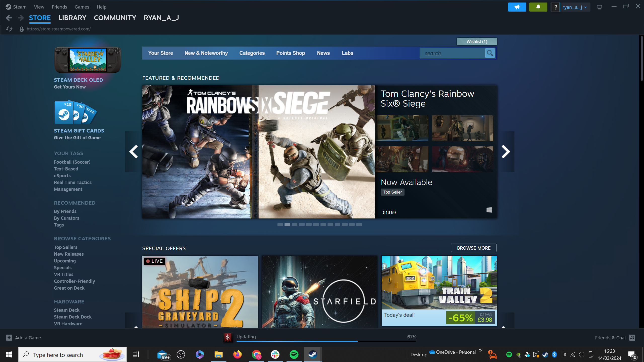Switch to the LIBRARY tab
This screenshot has width=644, height=362.
tap(72, 18)
